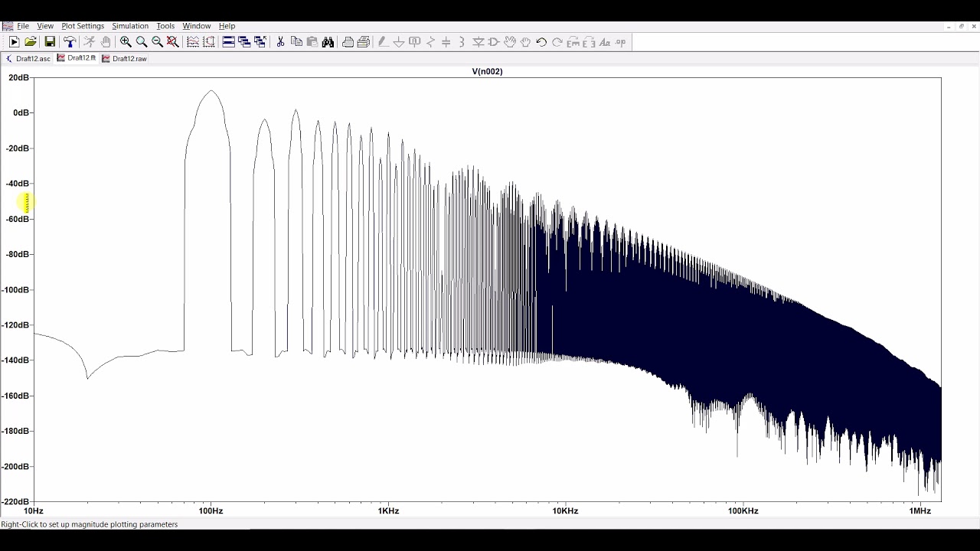The width and height of the screenshot is (980, 551).
Task: Click the Redo arrow icon
Action: tap(557, 42)
